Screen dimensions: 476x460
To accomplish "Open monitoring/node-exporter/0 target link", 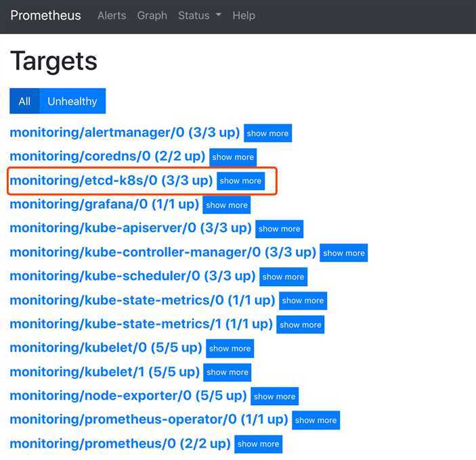I will (128, 396).
